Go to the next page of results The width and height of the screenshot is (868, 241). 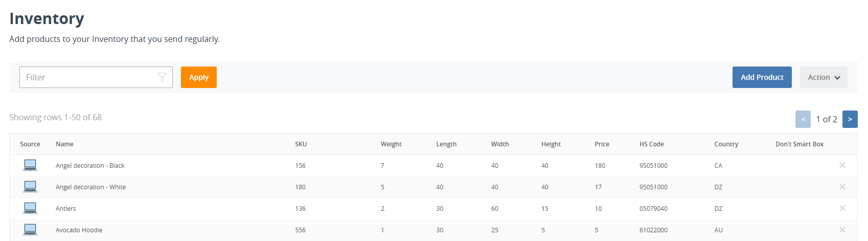850,119
